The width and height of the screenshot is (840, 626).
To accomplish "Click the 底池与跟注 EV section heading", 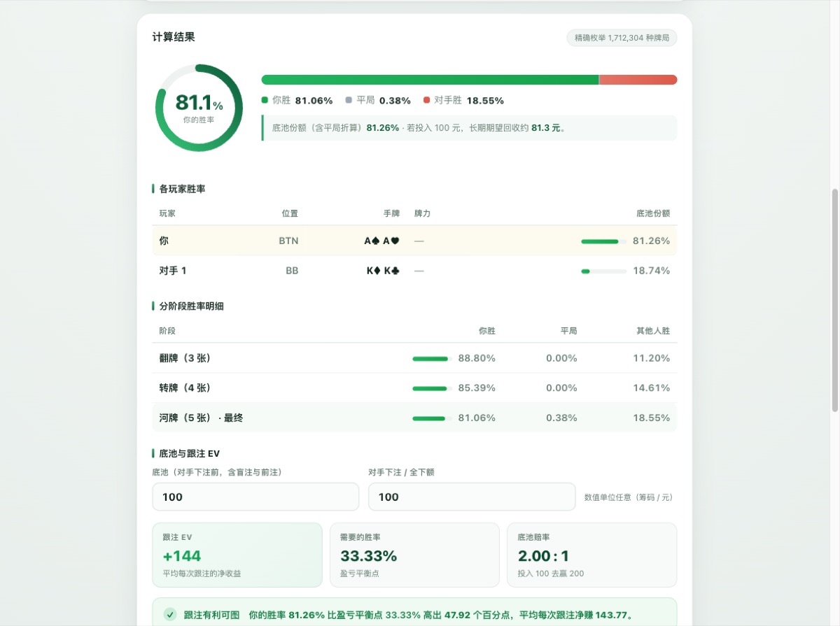I will click(x=189, y=453).
